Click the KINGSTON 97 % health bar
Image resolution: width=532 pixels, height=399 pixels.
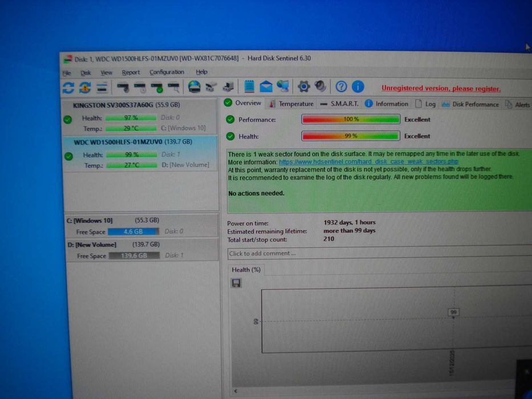[131, 118]
